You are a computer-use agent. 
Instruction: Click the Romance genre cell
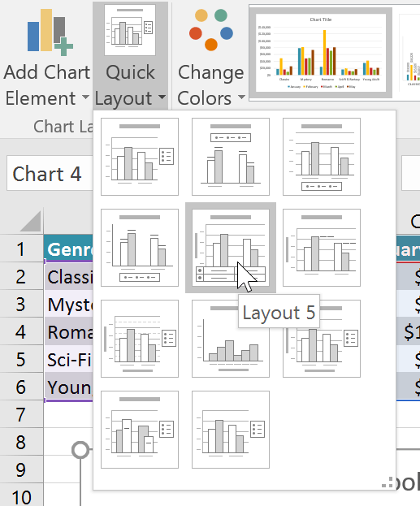pyautogui.click(x=68, y=331)
